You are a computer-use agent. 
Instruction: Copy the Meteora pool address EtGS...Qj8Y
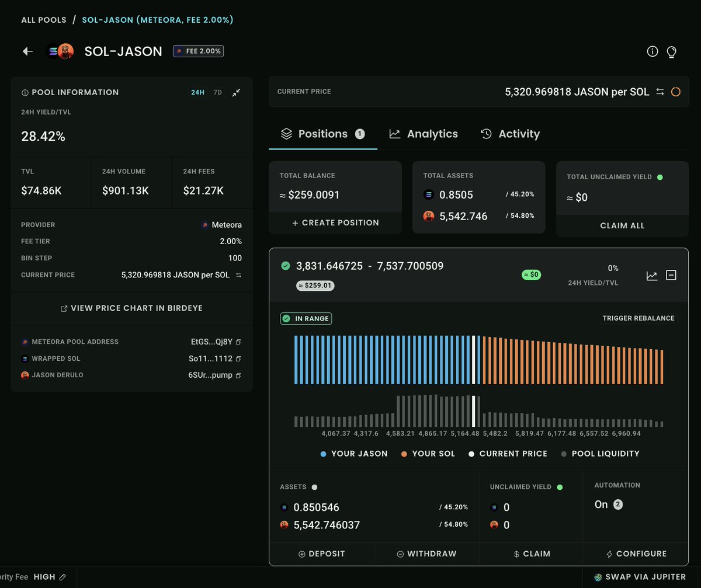pos(238,342)
